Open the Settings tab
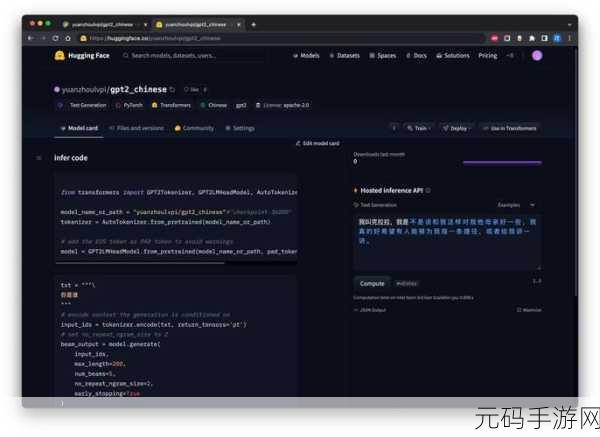Screen dimensions: 600x437 click(x=240, y=128)
